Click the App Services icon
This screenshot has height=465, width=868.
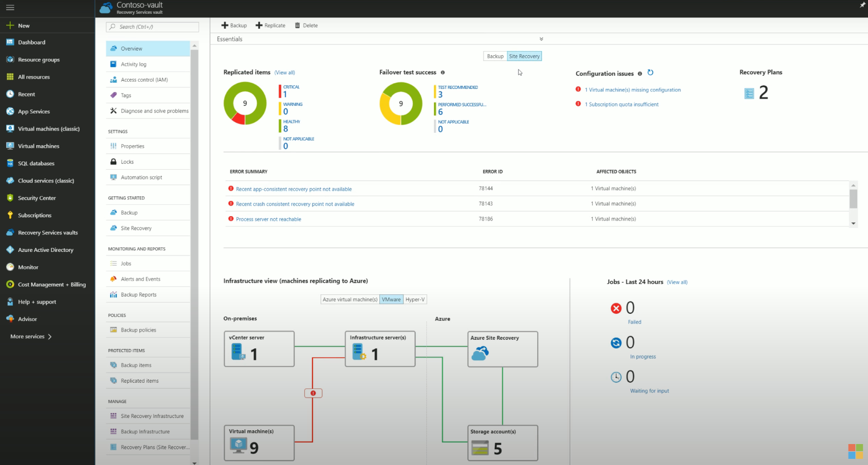coord(10,111)
